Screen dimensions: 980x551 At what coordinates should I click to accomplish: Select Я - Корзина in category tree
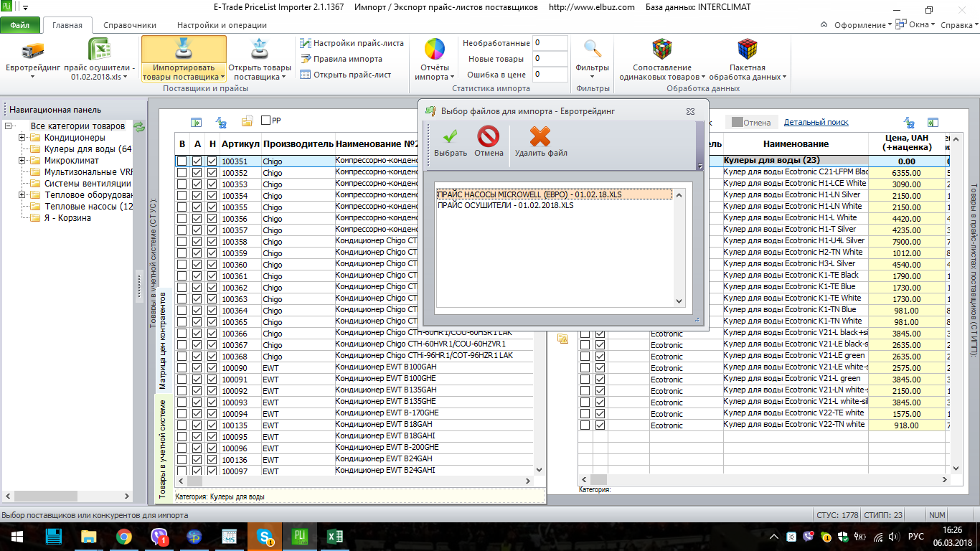(67, 218)
